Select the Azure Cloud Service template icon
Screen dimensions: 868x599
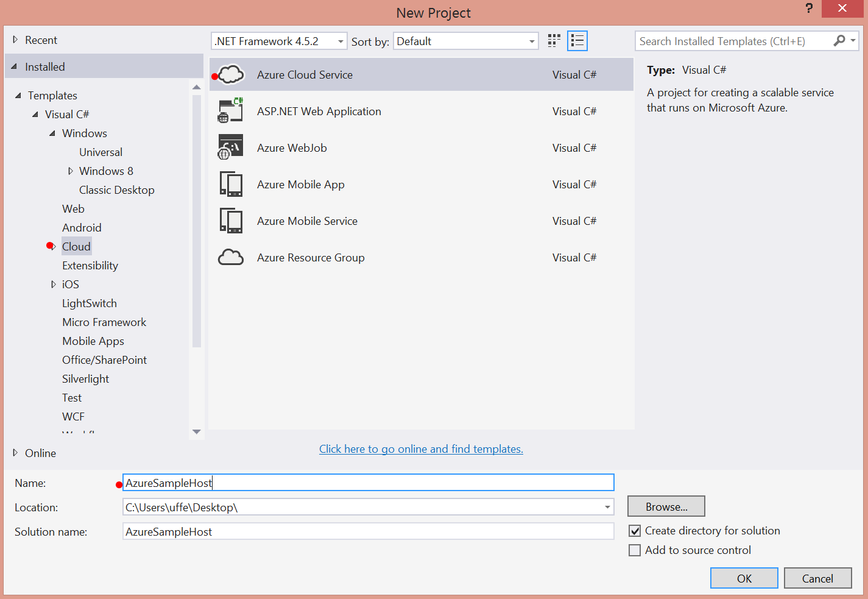tap(231, 75)
